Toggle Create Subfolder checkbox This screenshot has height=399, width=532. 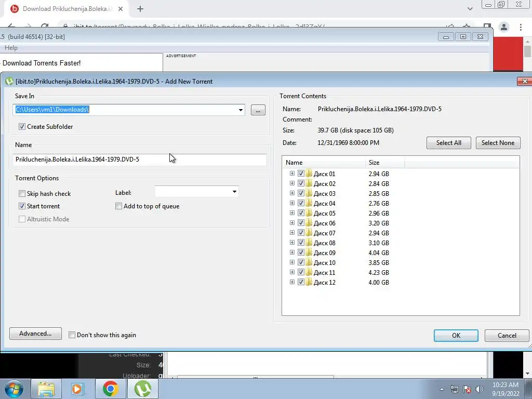tap(22, 127)
